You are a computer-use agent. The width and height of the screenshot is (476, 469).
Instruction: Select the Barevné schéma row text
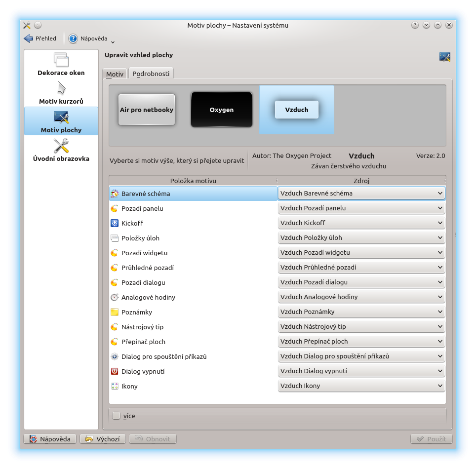[x=146, y=194]
